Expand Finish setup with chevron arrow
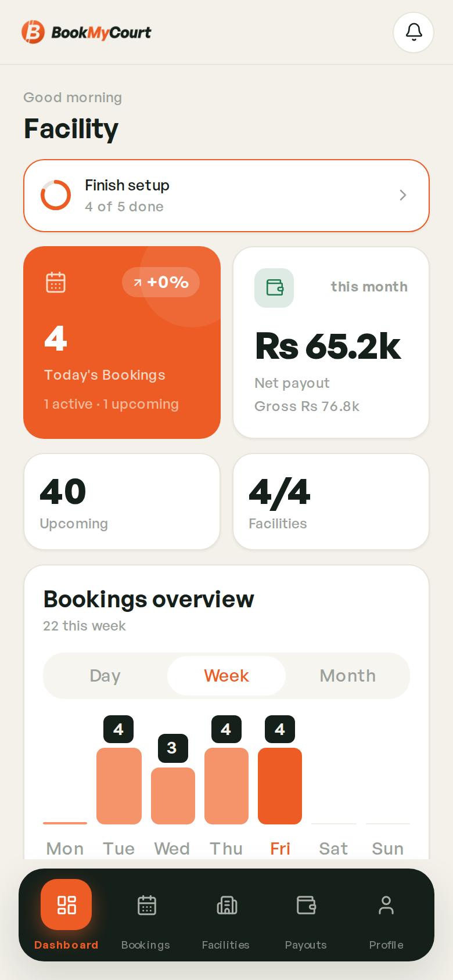 pyautogui.click(x=403, y=195)
